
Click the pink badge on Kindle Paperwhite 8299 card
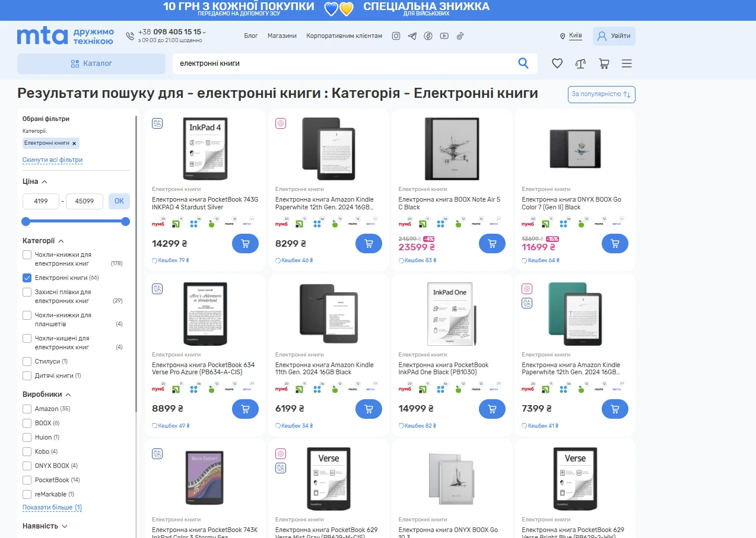281,123
